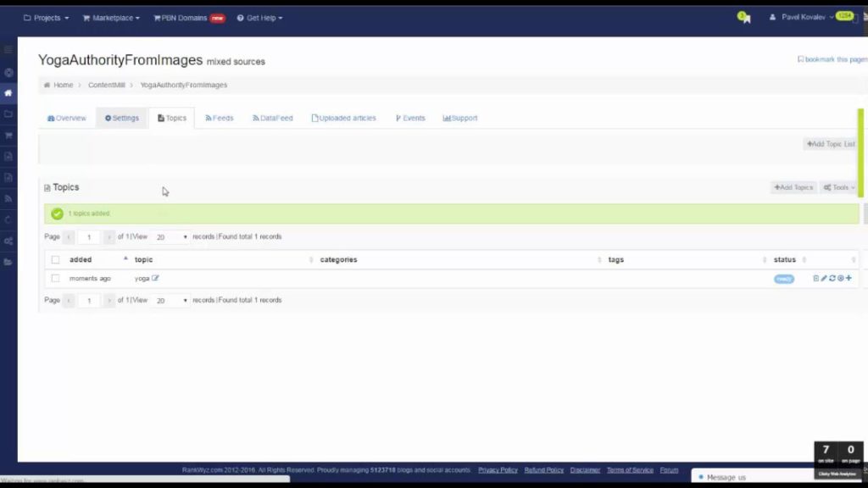
Task: Expand the Pavel Kovalev account dropdown
Action: [802, 17]
